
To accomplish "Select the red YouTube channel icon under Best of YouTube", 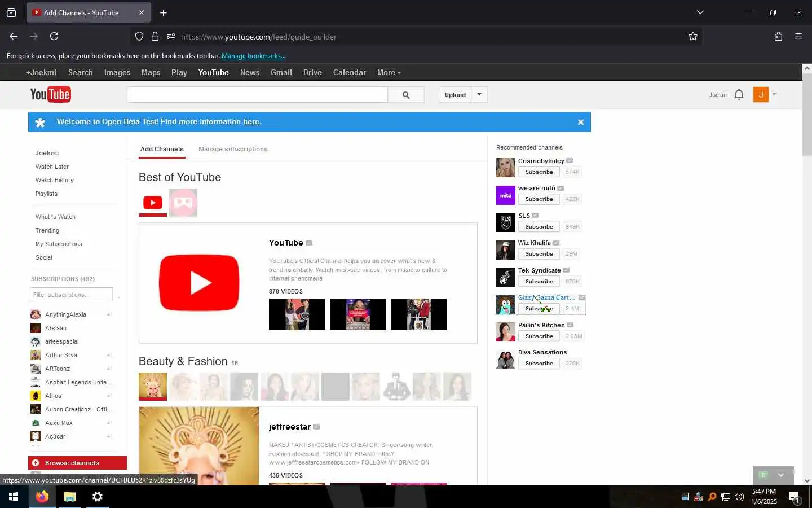I will (x=153, y=203).
